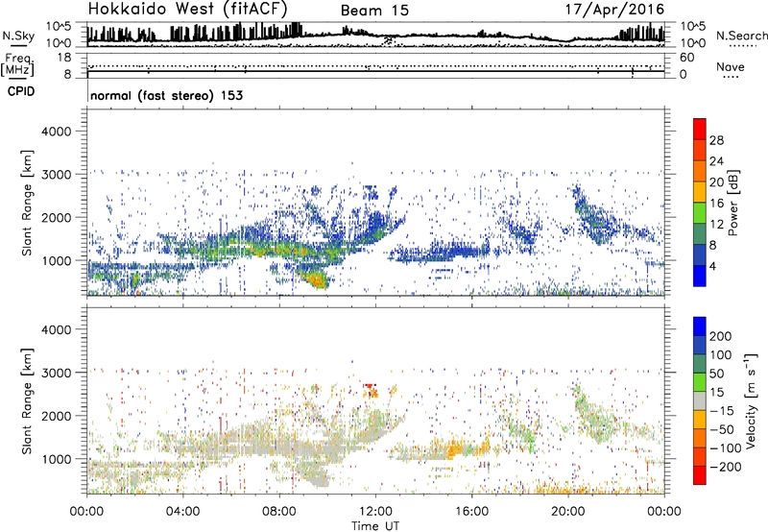Click the '2000' tick of the power plot

(x=56, y=217)
